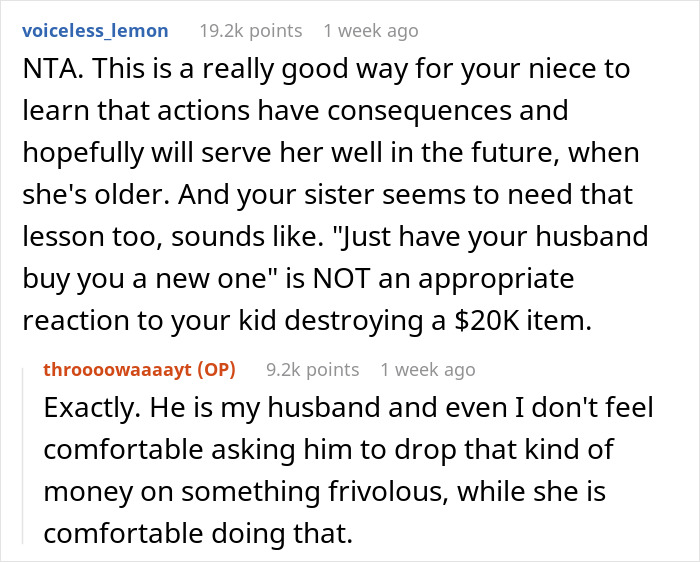Click the word 'frivolous' in the reply

click(x=388, y=491)
